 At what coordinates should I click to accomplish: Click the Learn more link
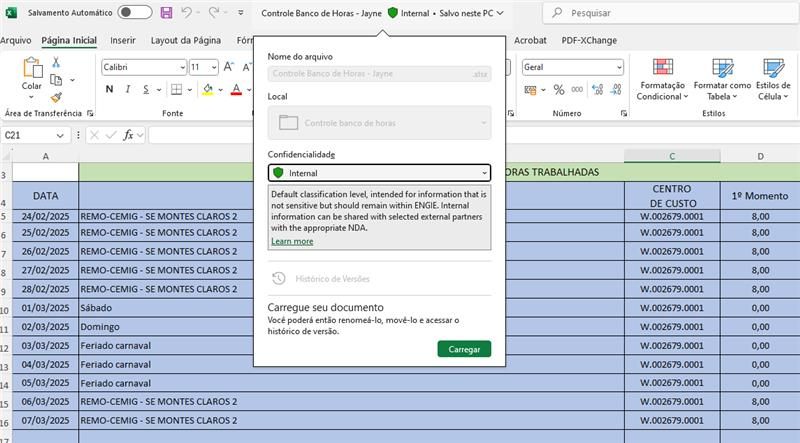pos(292,241)
